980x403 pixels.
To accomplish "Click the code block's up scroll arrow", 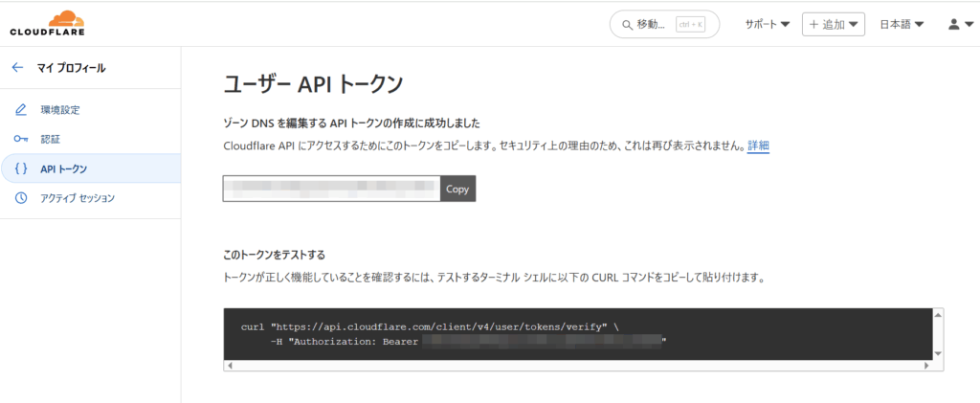I will [937, 318].
